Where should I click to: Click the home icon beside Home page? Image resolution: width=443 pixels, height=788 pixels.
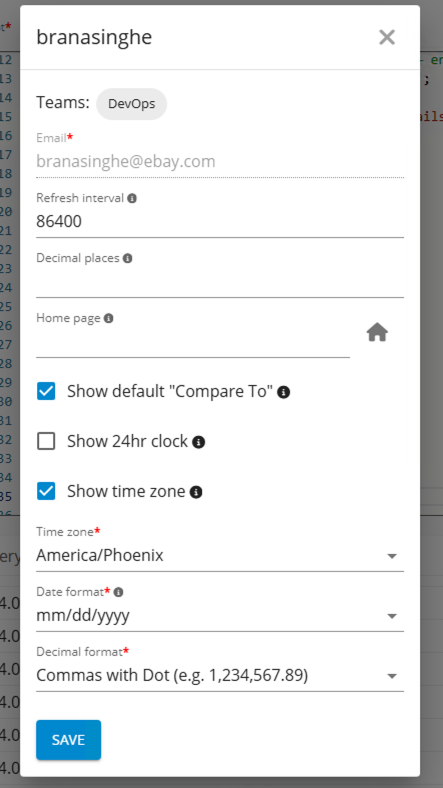coord(377,333)
